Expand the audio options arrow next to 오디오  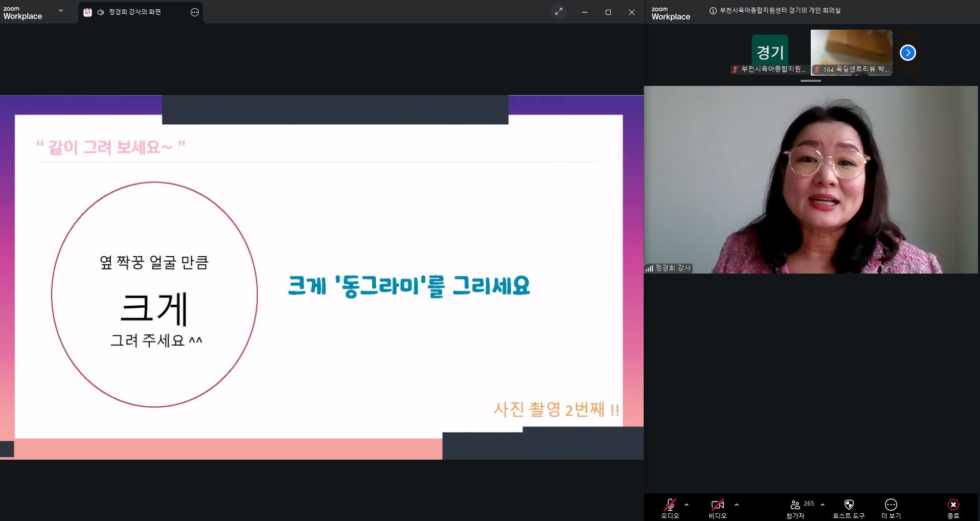click(x=687, y=505)
